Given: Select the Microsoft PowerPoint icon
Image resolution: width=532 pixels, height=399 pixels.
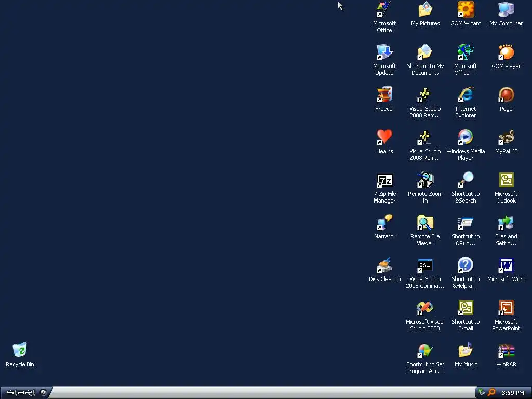Looking at the screenshot, I should [506, 308].
